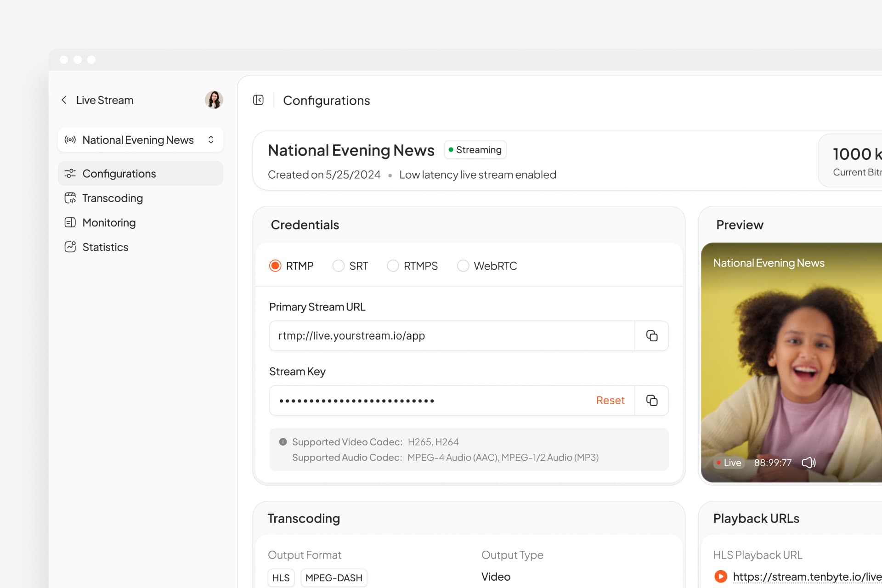Open the National Evening News stream selector dropdown

[x=141, y=140]
